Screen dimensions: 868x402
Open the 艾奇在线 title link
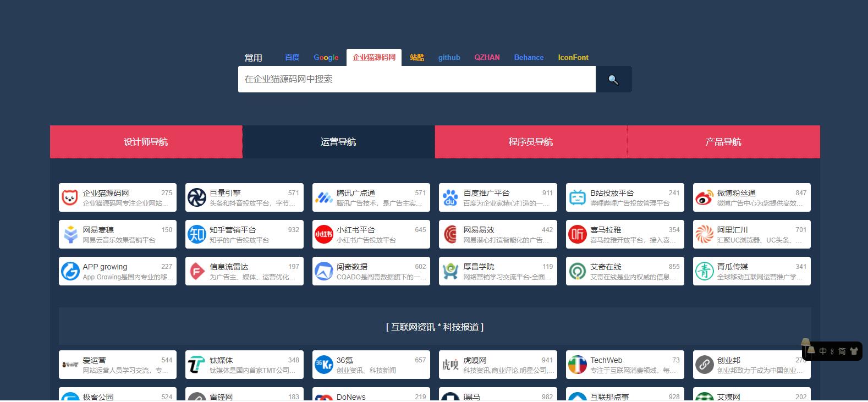pos(606,267)
